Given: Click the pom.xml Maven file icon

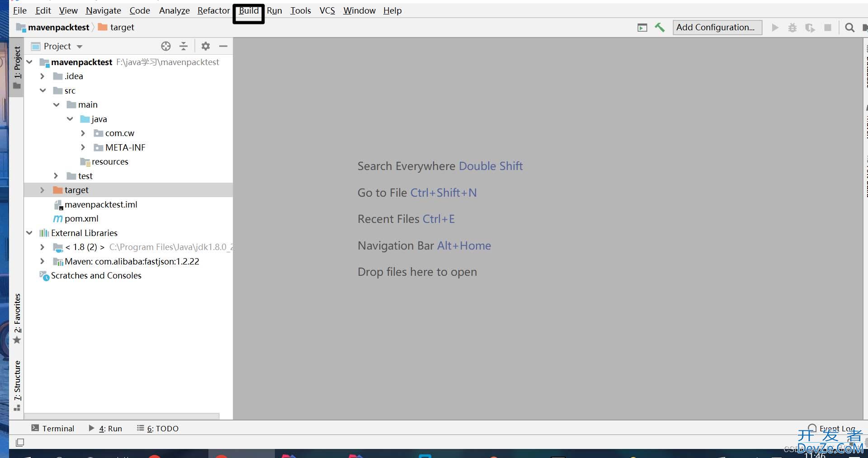Looking at the screenshot, I should (x=58, y=219).
